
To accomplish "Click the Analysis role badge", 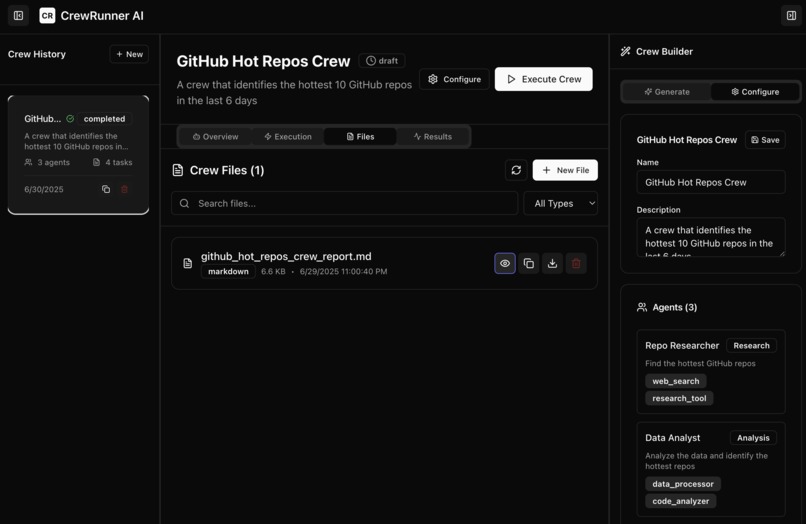I will point(753,438).
